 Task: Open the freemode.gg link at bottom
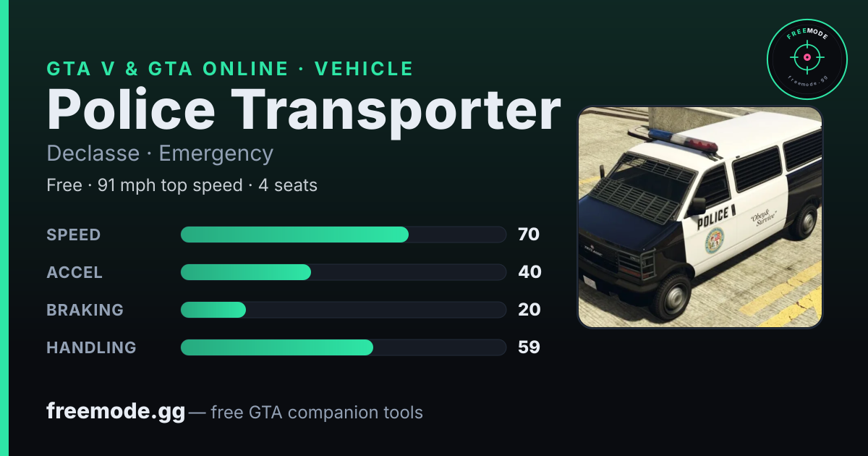click(x=116, y=412)
